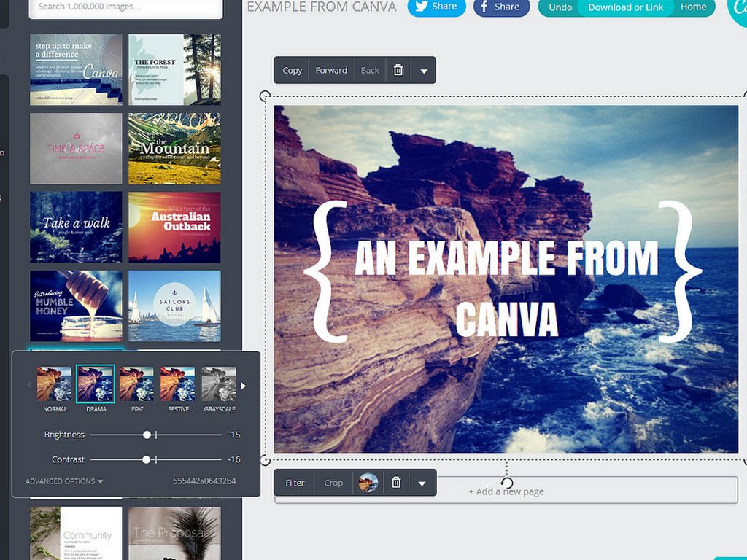Click the Canva logo circle at top right
The height and width of the screenshot is (560, 747).
click(738, 7)
